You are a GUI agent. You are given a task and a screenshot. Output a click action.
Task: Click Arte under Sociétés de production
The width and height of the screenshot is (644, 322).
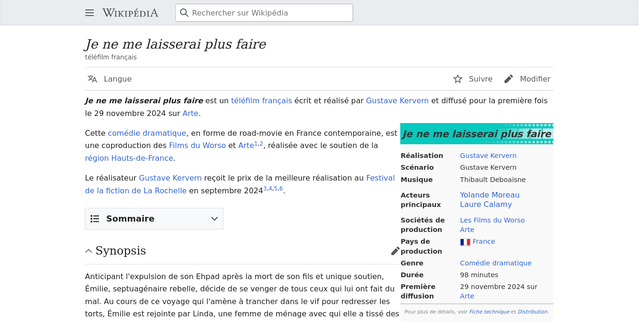[x=467, y=230]
